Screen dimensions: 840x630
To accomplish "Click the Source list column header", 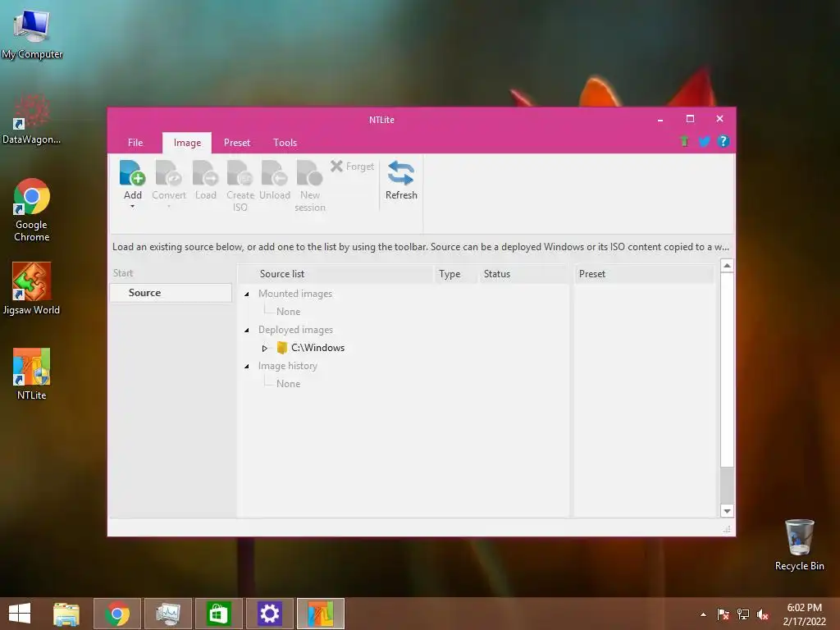I will coord(282,274).
